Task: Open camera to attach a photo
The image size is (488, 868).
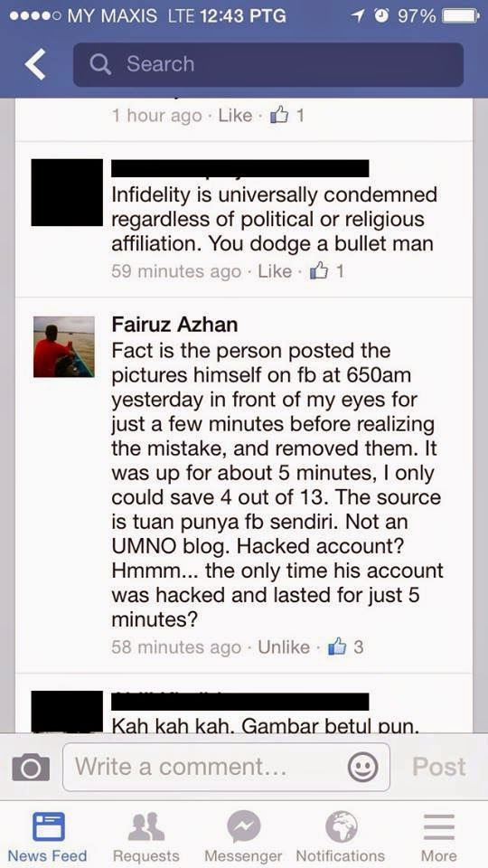Action: point(31,768)
